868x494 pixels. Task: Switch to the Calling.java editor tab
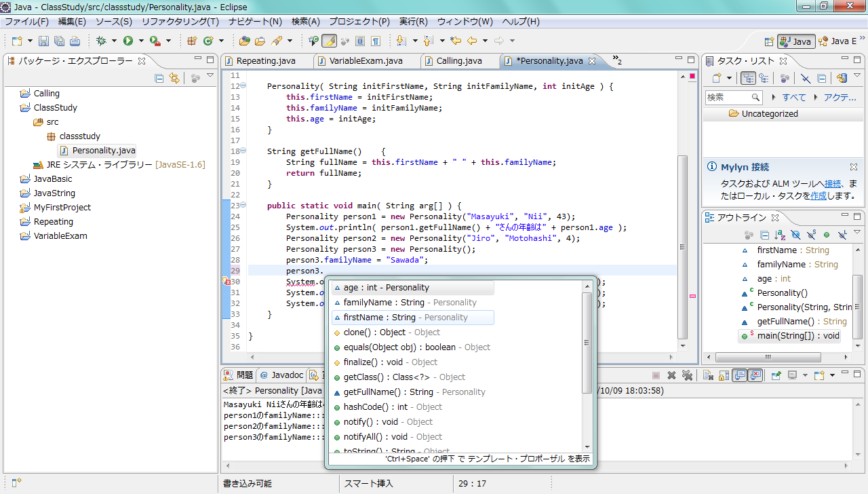[x=458, y=60]
